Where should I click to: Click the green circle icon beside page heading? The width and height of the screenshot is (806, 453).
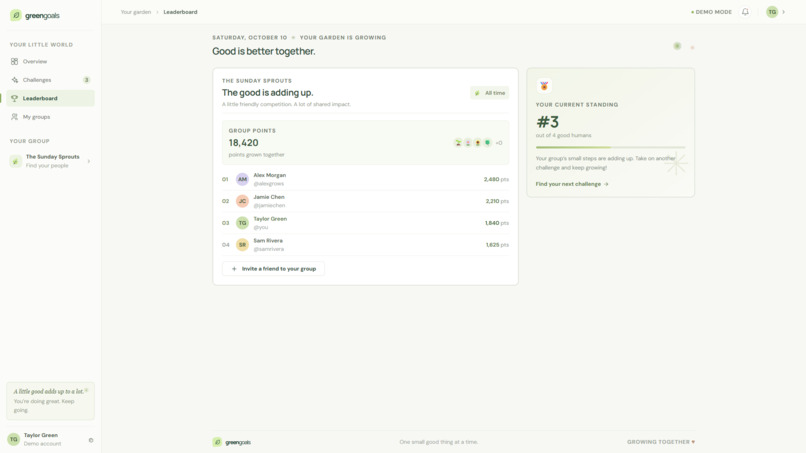click(x=677, y=46)
